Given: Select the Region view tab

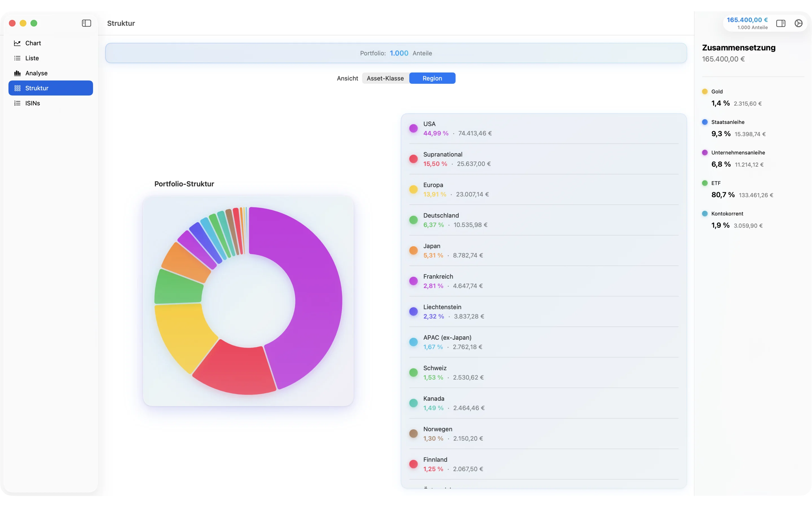Looking at the screenshot, I should [x=432, y=78].
